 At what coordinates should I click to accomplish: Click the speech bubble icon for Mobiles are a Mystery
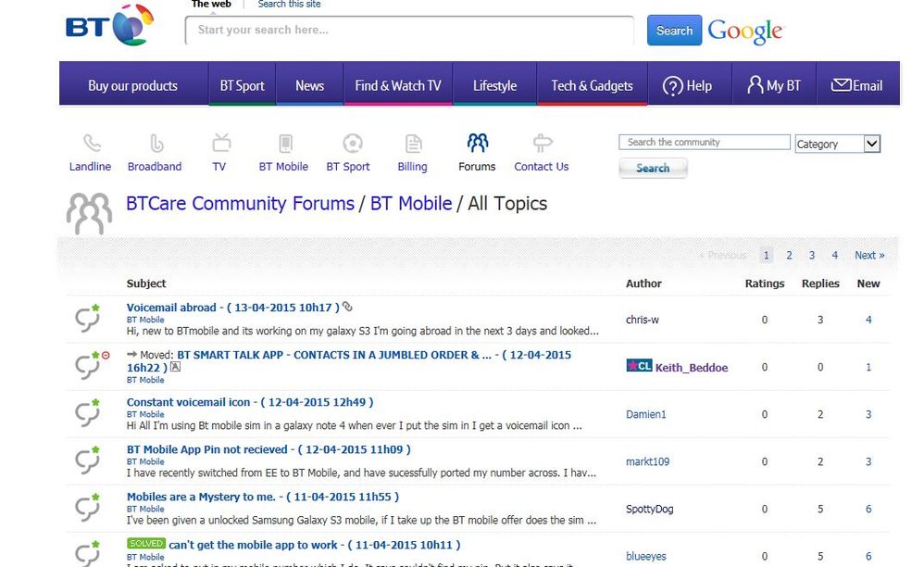click(x=87, y=508)
